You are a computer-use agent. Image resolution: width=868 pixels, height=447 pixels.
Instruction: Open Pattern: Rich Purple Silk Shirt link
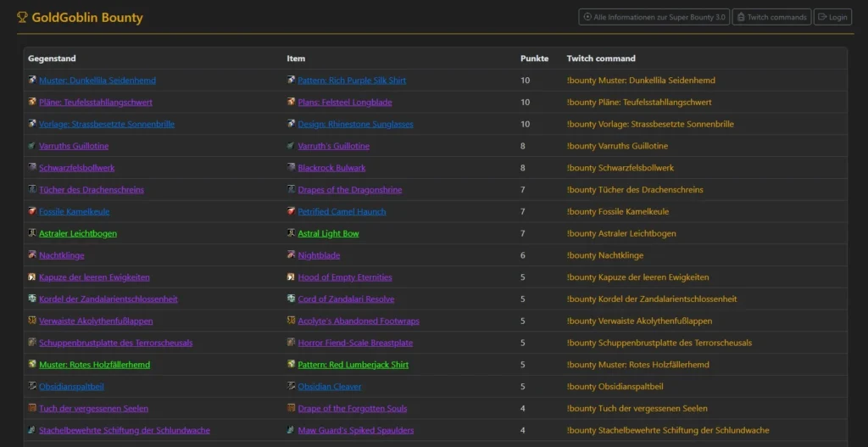(352, 81)
